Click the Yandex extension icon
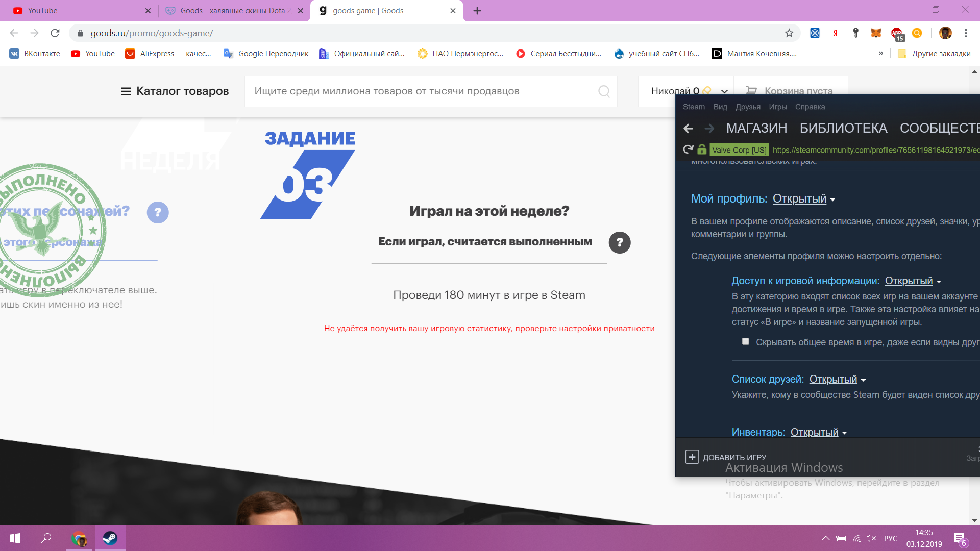The width and height of the screenshot is (980, 551). point(836,33)
